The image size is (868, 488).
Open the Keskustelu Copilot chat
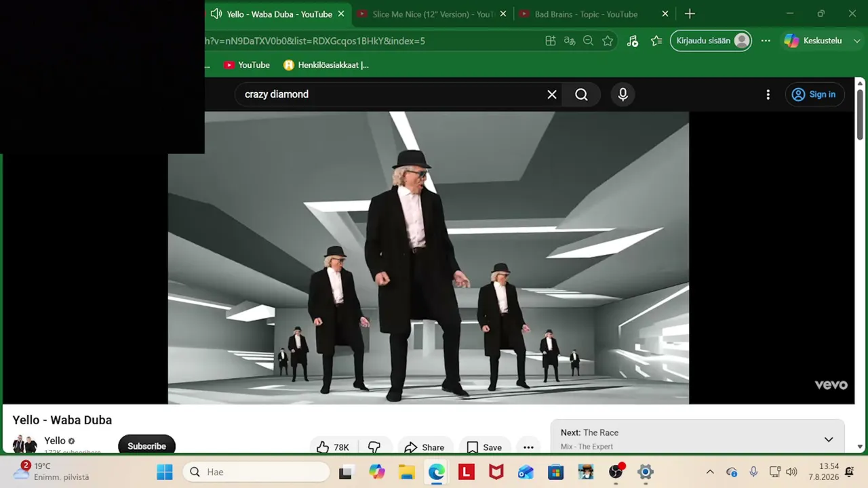[x=813, y=41]
